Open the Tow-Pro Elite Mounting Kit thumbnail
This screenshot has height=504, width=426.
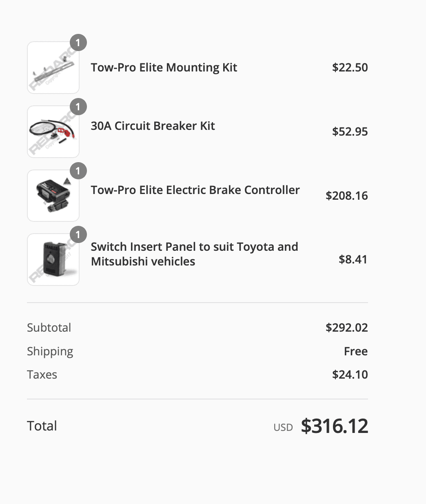pos(53,67)
